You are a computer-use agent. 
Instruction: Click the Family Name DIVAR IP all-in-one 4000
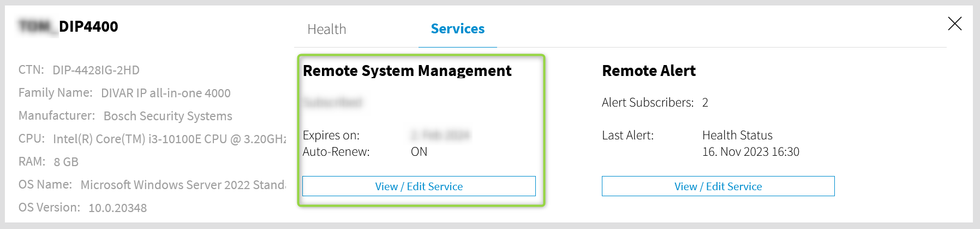pos(165,93)
